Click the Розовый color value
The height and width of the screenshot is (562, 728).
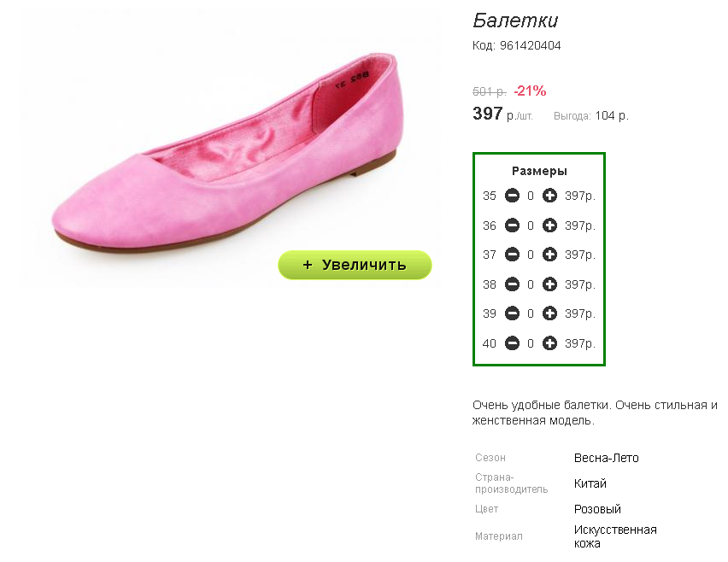coord(597,509)
